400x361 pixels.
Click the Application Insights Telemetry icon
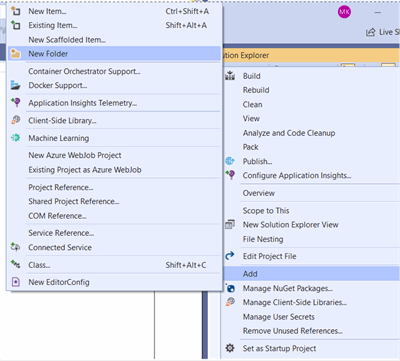[x=16, y=103]
